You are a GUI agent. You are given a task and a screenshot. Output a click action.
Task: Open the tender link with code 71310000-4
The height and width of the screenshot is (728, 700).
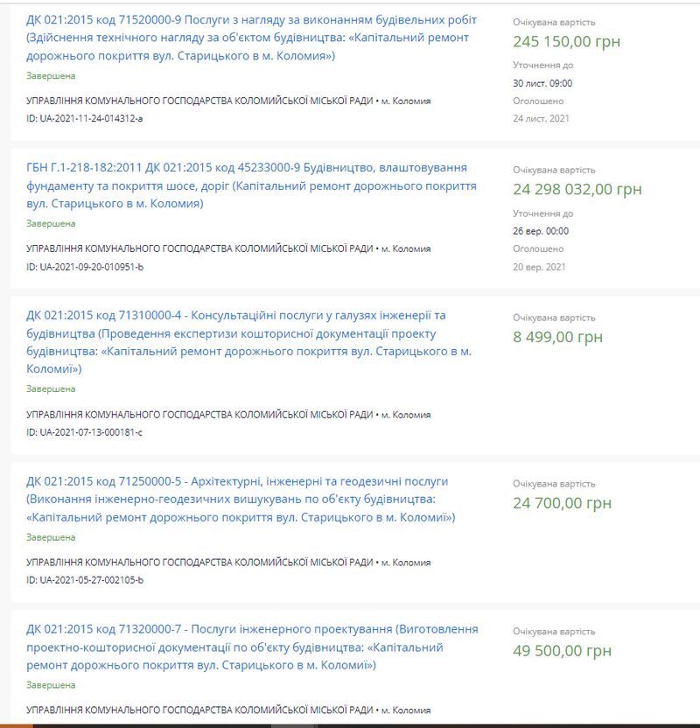click(249, 342)
